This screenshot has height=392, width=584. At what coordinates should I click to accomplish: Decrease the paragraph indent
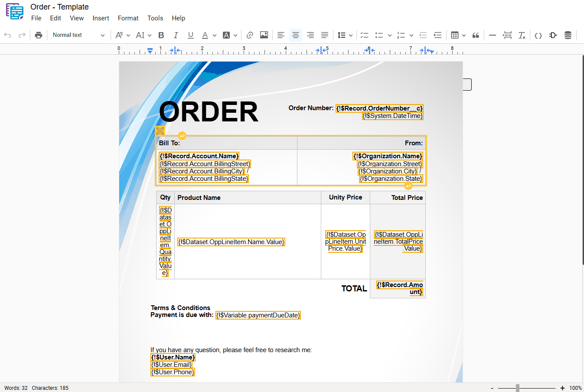(423, 35)
